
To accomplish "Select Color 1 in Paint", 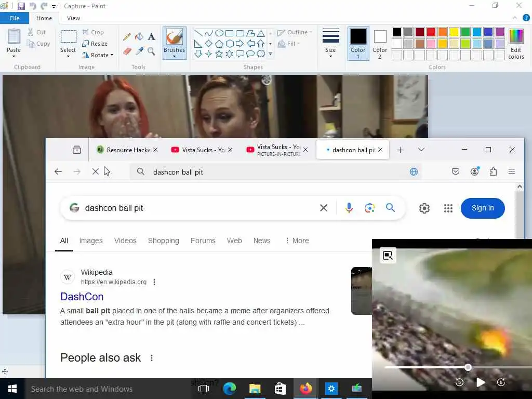I will point(358,44).
